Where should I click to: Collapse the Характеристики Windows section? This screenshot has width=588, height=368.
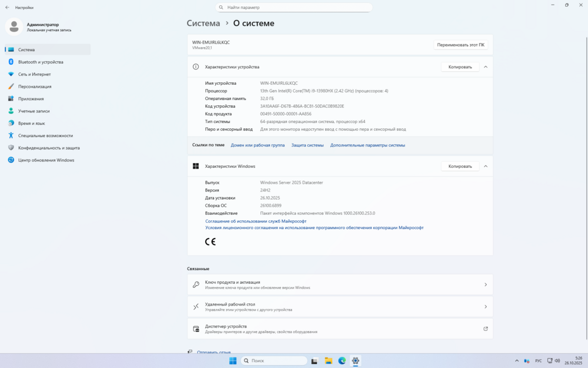point(486,167)
